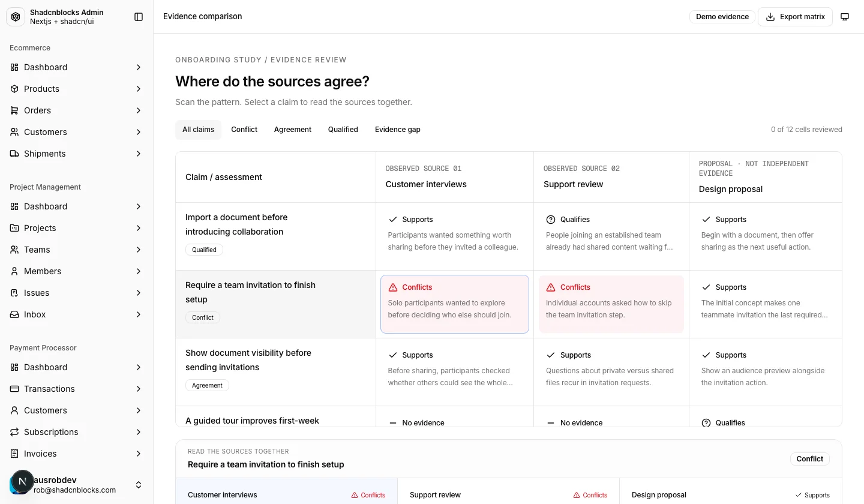Click the Products box icon
Screen dimensions: 864x504
coord(14,89)
